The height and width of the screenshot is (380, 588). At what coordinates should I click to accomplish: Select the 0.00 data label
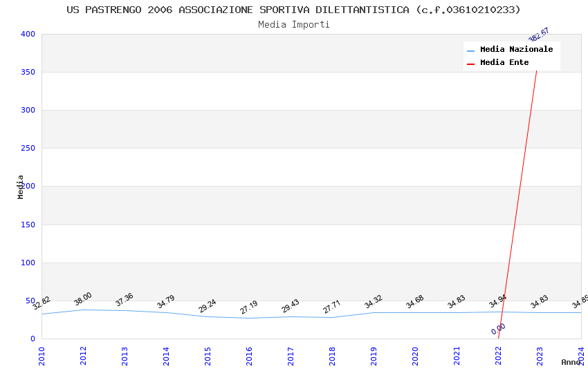(x=498, y=329)
